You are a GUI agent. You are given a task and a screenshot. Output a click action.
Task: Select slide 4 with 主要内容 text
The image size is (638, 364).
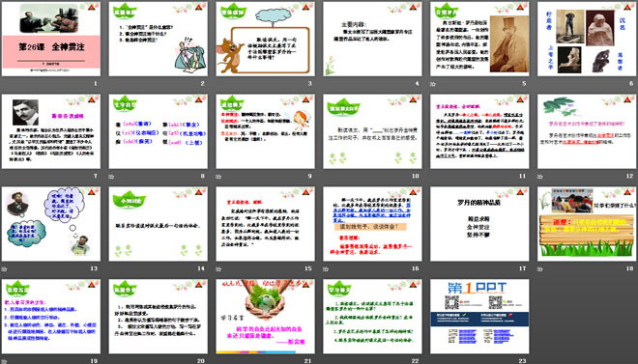click(x=372, y=39)
